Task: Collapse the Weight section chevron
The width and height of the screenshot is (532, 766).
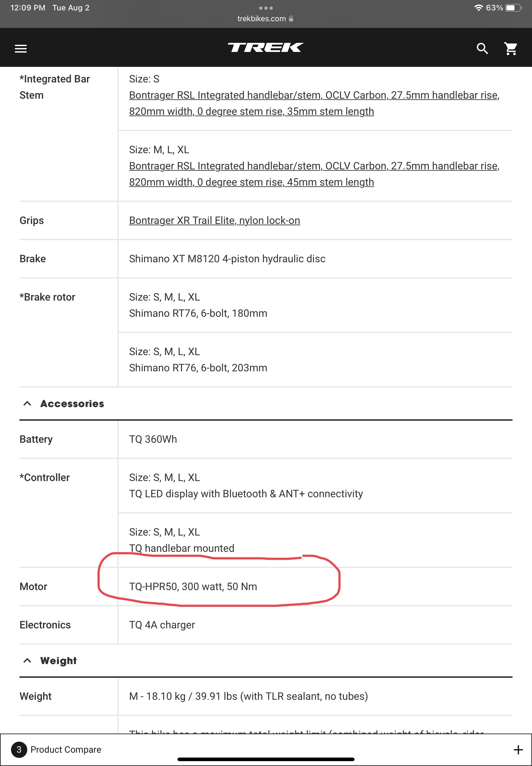Action: pos(27,660)
